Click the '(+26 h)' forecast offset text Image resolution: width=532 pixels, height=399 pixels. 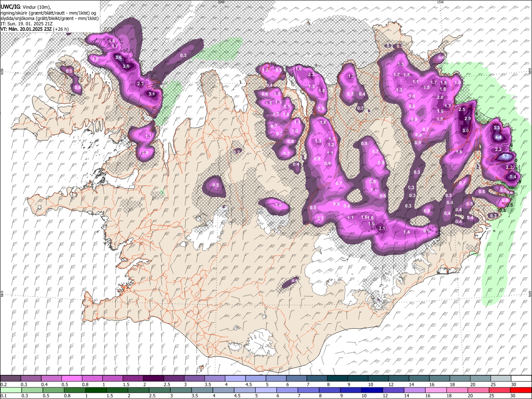61,29
